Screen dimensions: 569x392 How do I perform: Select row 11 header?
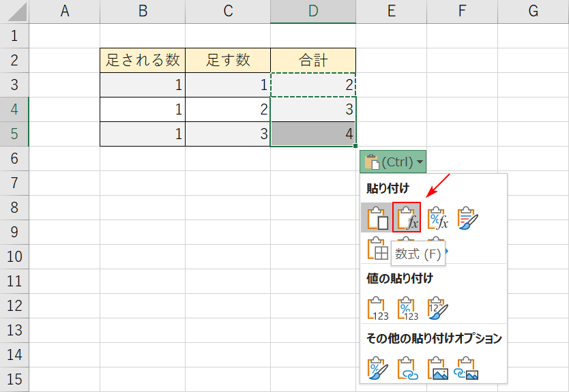click(14, 281)
